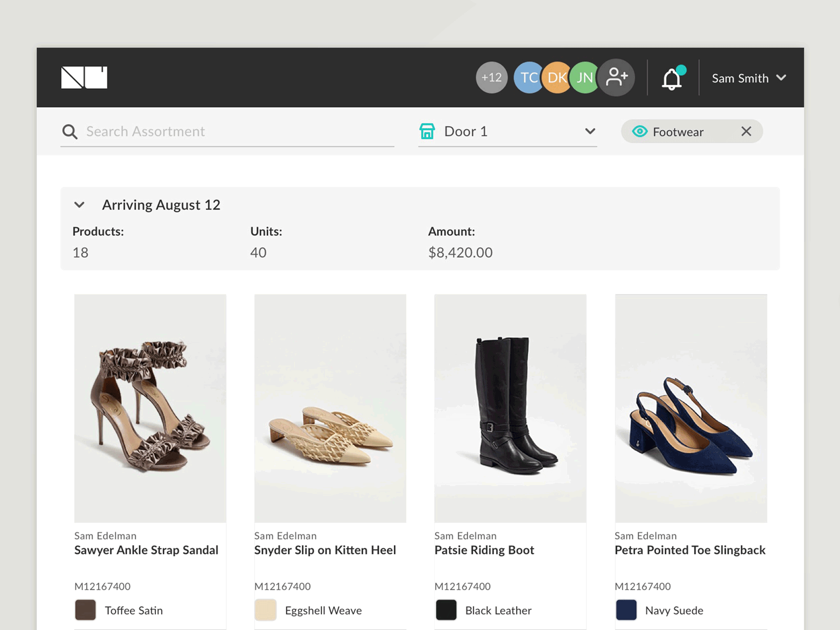Click the $8,420.00 amount value
Viewport: 840px width, 630px height.
coord(460,253)
